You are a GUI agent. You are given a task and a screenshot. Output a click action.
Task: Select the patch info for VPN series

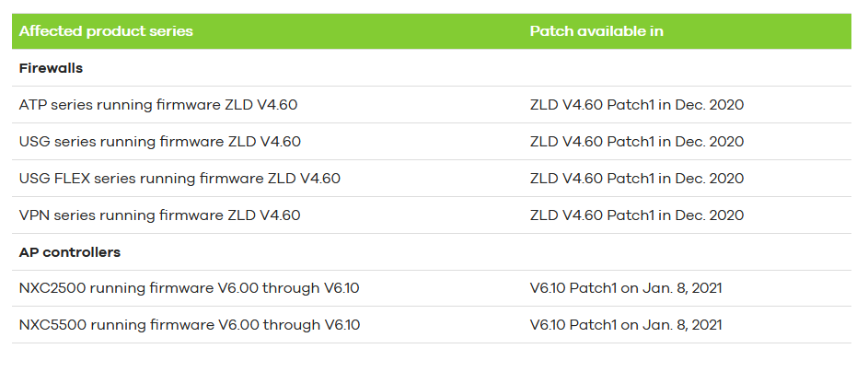pyautogui.click(x=637, y=215)
